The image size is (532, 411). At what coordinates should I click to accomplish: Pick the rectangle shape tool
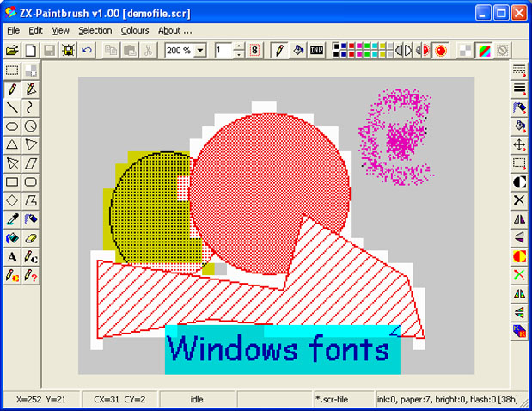tap(12, 182)
